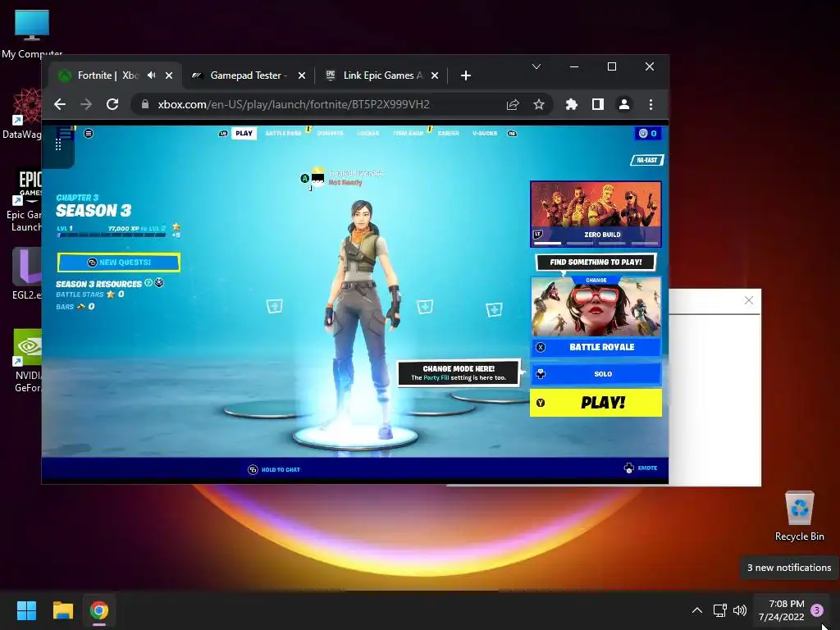Close the Gamepad Tester tab
The image size is (840, 630).
click(302, 75)
